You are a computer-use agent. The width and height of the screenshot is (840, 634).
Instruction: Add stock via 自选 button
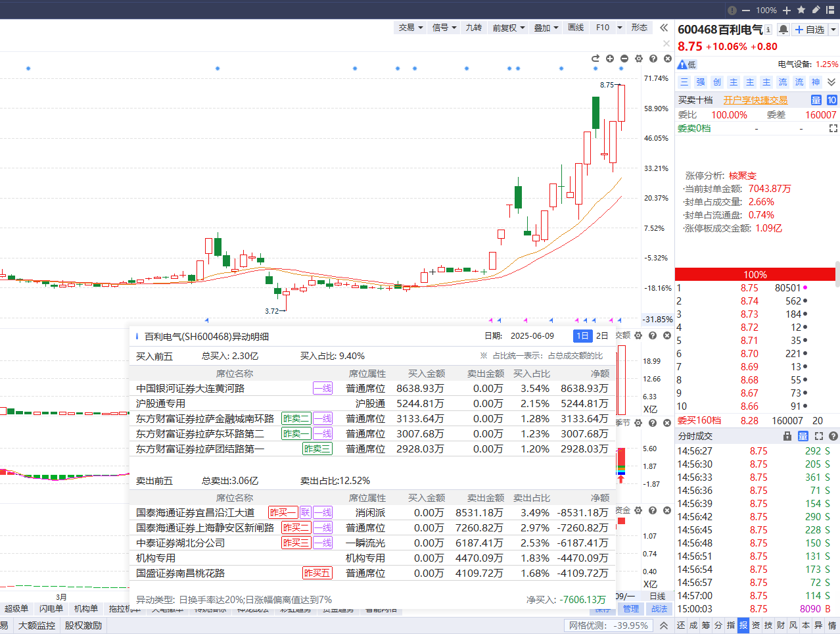[x=808, y=30]
